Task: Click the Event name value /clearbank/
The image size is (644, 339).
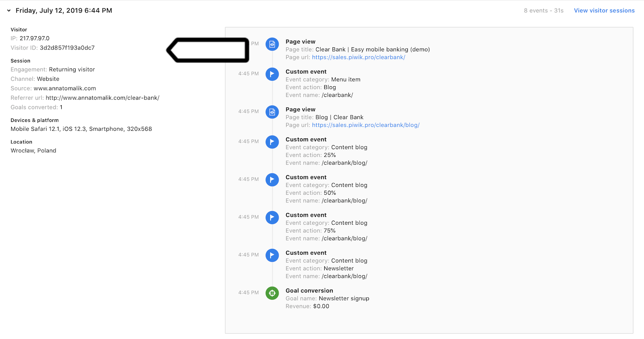Action: pyautogui.click(x=337, y=95)
